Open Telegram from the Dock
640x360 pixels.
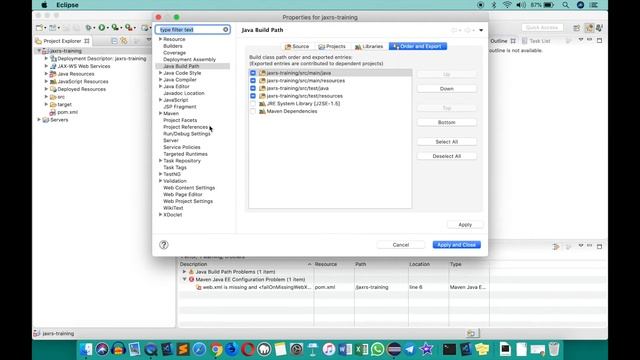410,349
